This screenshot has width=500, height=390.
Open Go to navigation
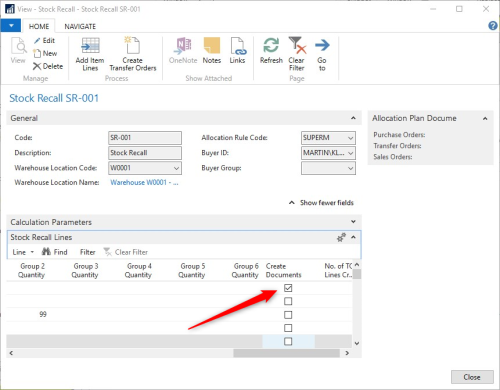tap(322, 54)
